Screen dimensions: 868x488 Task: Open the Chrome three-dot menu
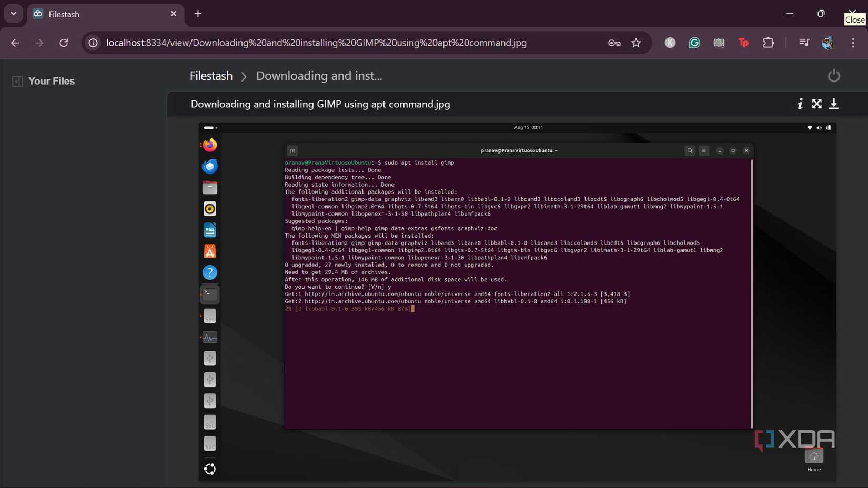(x=853, y=43)
